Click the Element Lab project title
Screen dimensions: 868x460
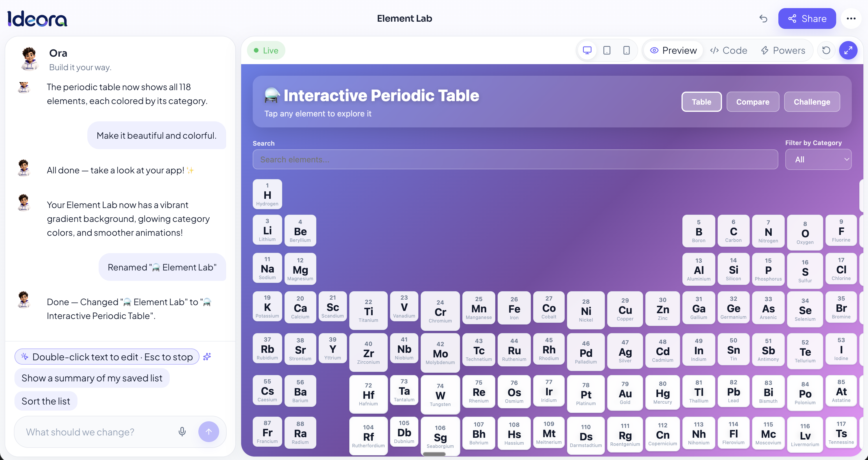(x=404, y=18)
